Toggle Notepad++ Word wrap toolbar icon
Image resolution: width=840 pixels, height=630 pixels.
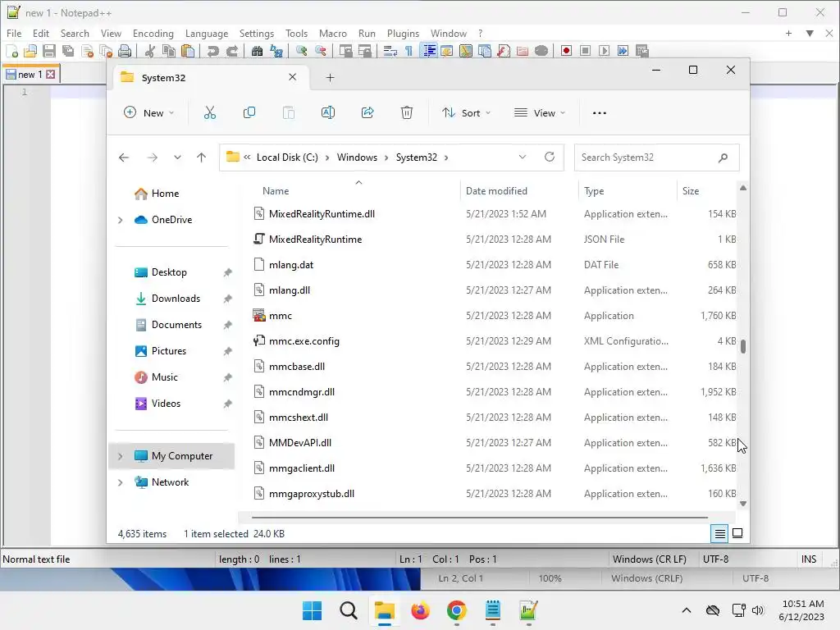[390, 51]
